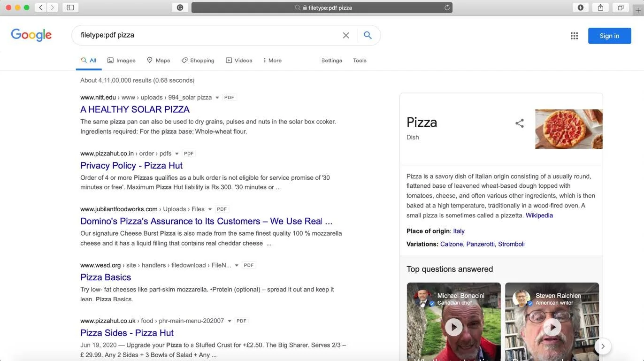The height and width of the screenshot is (361, 644).
Task: Show the Safari tab overview
Action: tap(621, 8)
